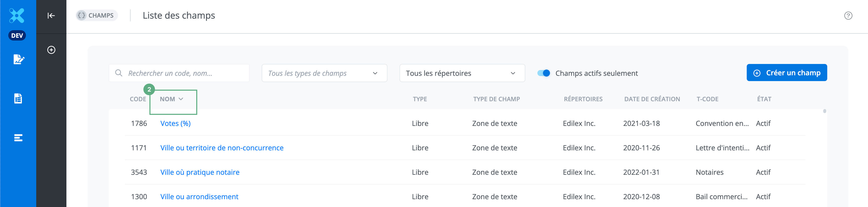
Task: Open help via the question mark icon
Action: [848, 16]
